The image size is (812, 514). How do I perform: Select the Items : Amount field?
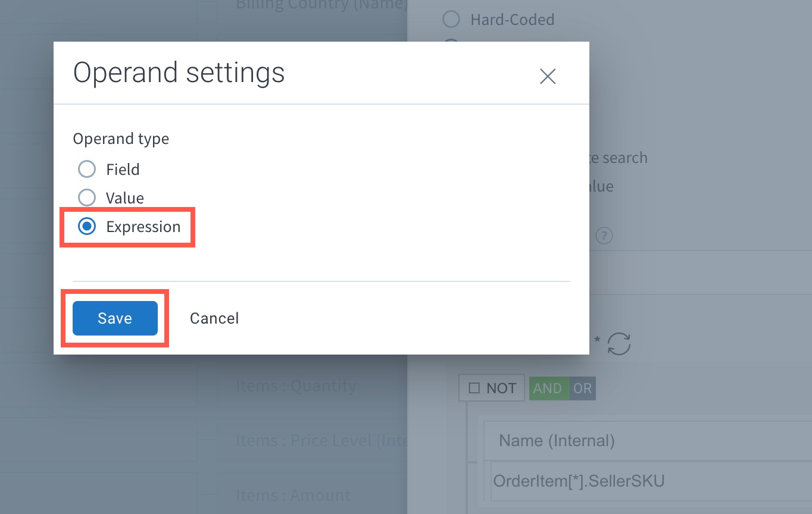pyautogui.click(x=293, y=494)
